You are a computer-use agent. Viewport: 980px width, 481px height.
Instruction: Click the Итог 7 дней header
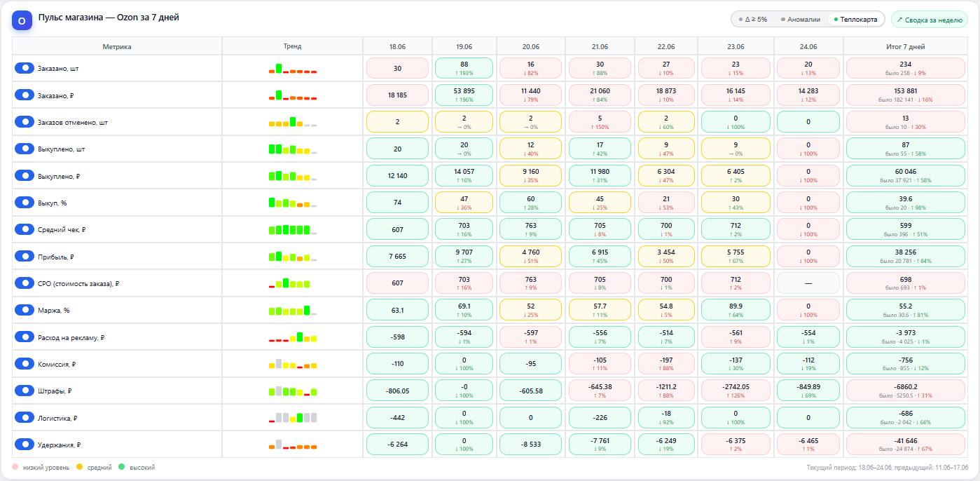(x=906, y=46)
